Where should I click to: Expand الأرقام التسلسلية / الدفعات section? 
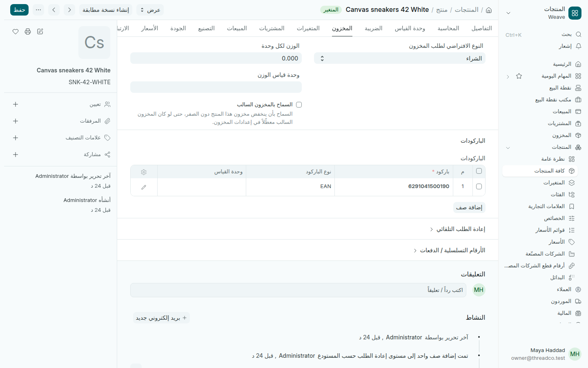tap(449, 250)
